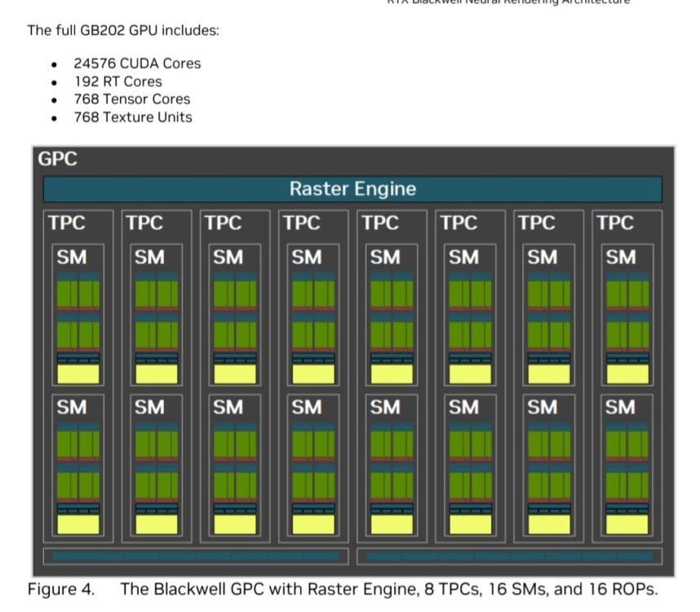This screenshot has height=612, width=700.
Task: Click the "Raster Engine" bar in the diagram
Action: [352, 188]
